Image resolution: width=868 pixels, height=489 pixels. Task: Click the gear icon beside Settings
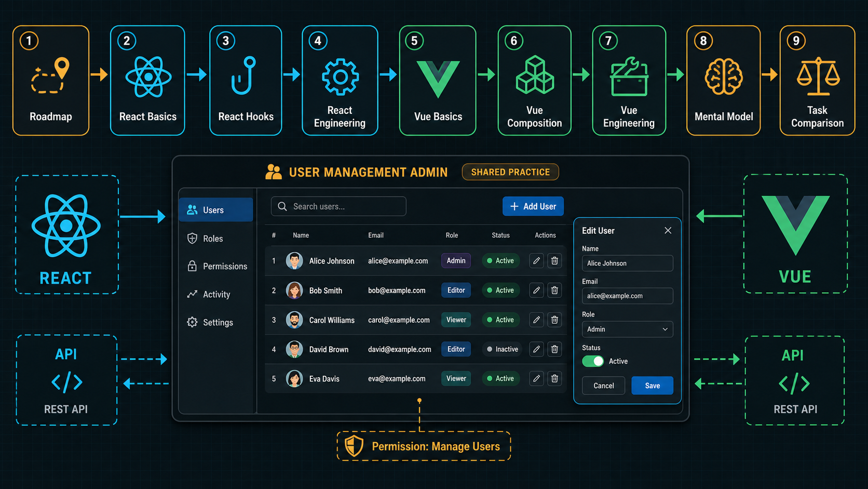coord(192,322)
